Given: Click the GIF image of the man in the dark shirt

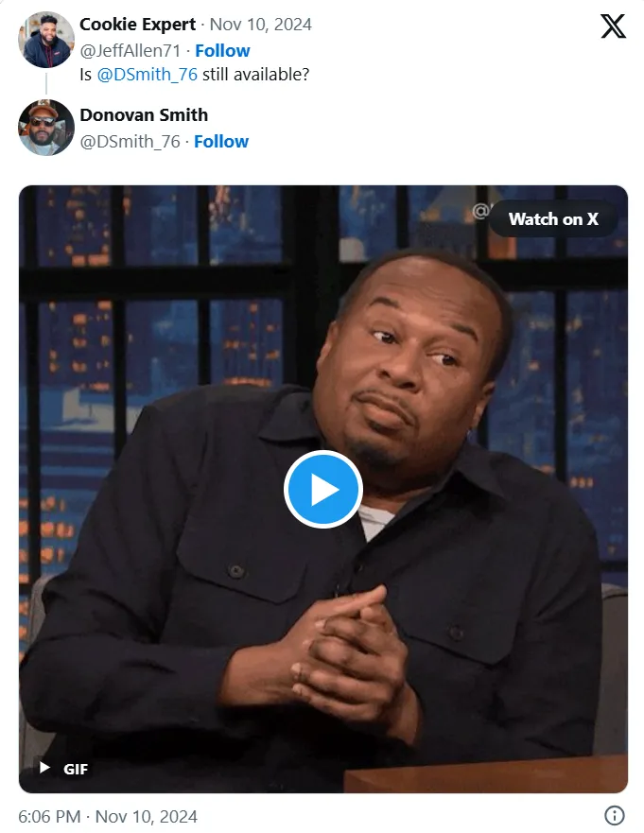Looking at the screenshot, I should [323, 489].
